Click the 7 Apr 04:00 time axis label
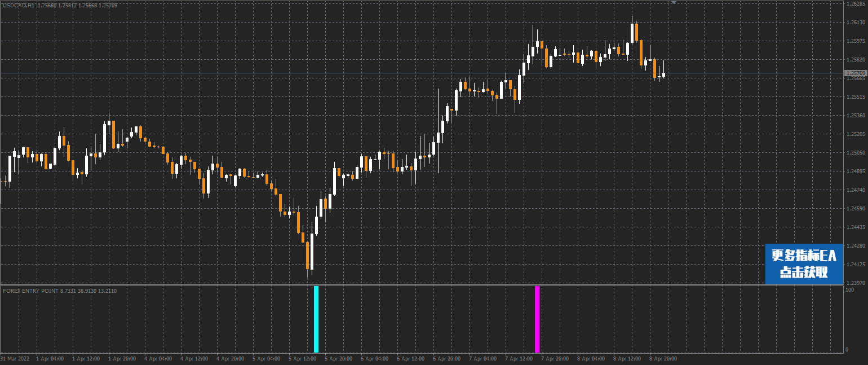868x365 pixels. 483,358
